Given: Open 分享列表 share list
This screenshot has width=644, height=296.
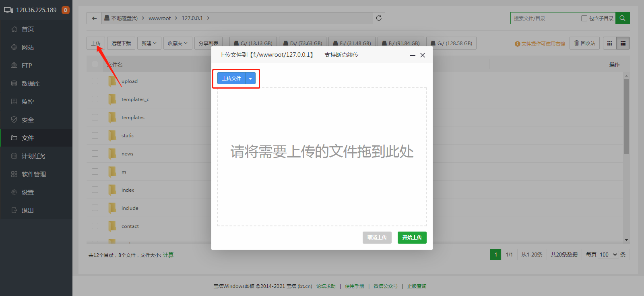Looking at the screenshot, I should (208, 43).
